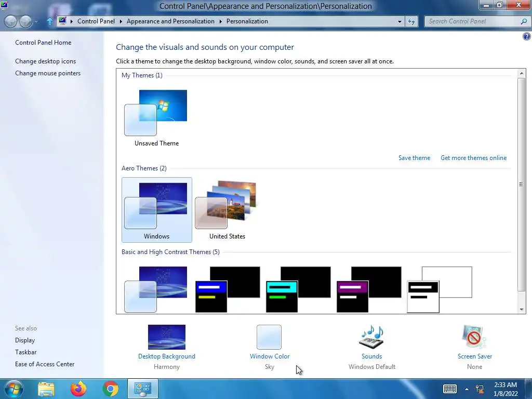
Task: Click the Sounds text link
Action: click(x=371, y=356)
